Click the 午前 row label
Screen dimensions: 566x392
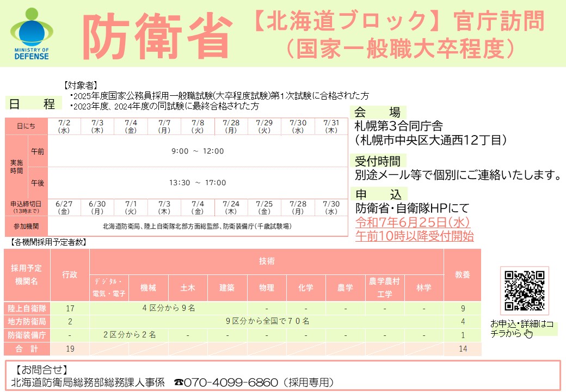click(38, 151)
